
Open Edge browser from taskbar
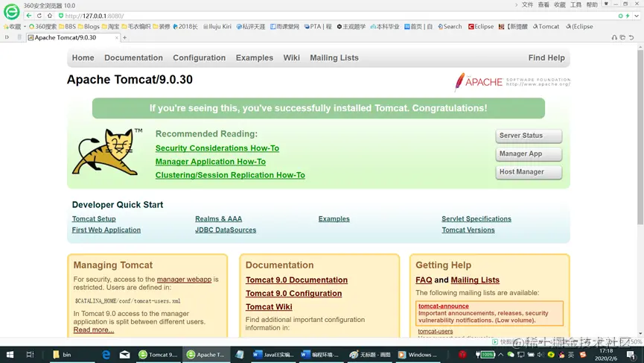point(106,354)
